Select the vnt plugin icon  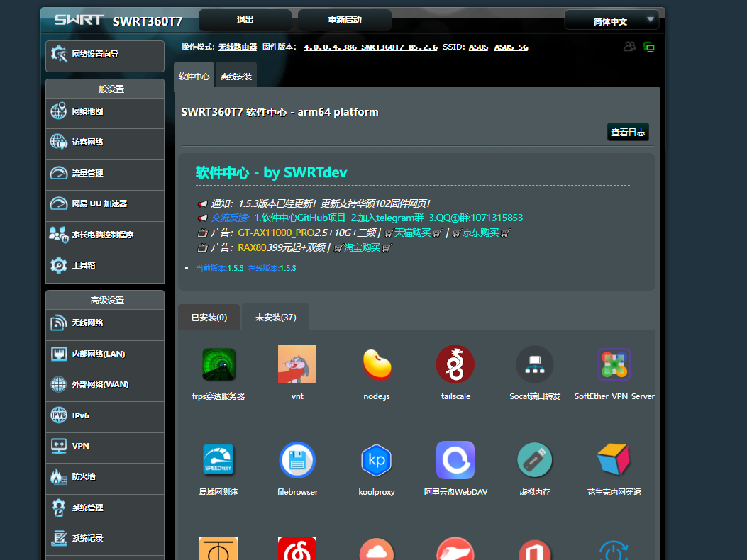tap(297, 365)
